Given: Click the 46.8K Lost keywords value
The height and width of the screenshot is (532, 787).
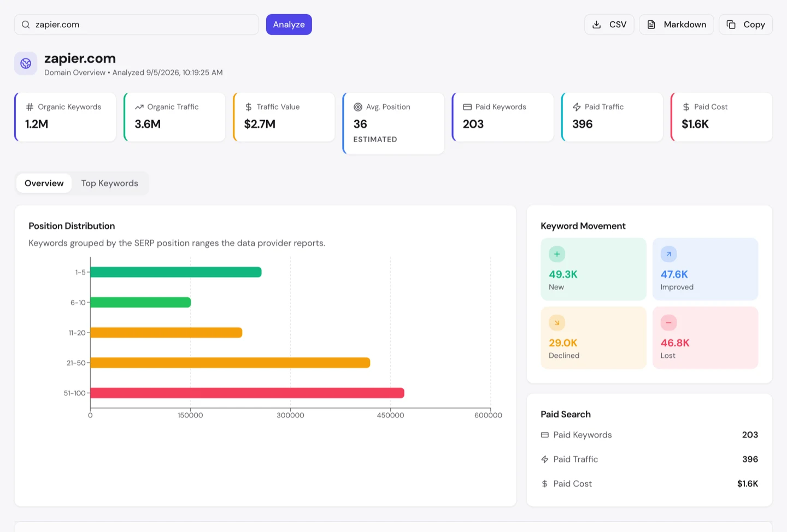Looking at the screenshot, I should (675, 343).
